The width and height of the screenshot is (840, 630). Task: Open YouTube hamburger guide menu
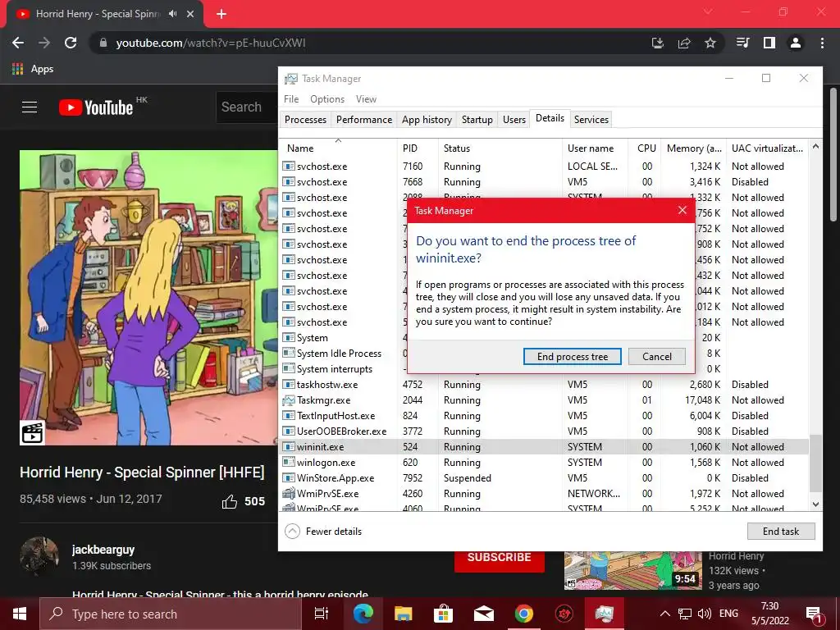click(30, 107)
